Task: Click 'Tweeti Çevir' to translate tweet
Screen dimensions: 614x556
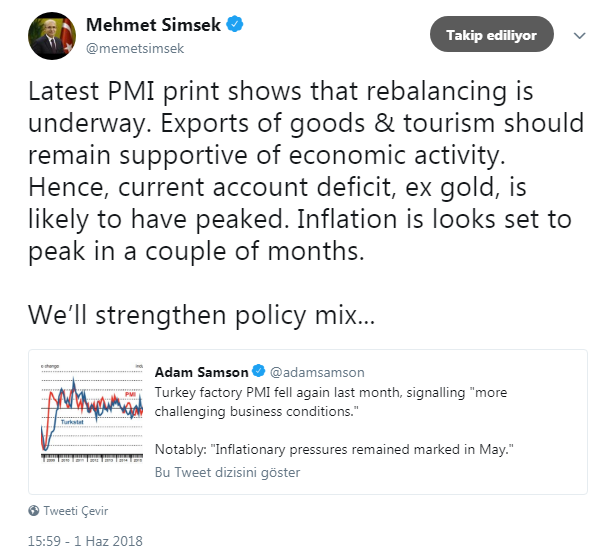Action: click(76, 511)
